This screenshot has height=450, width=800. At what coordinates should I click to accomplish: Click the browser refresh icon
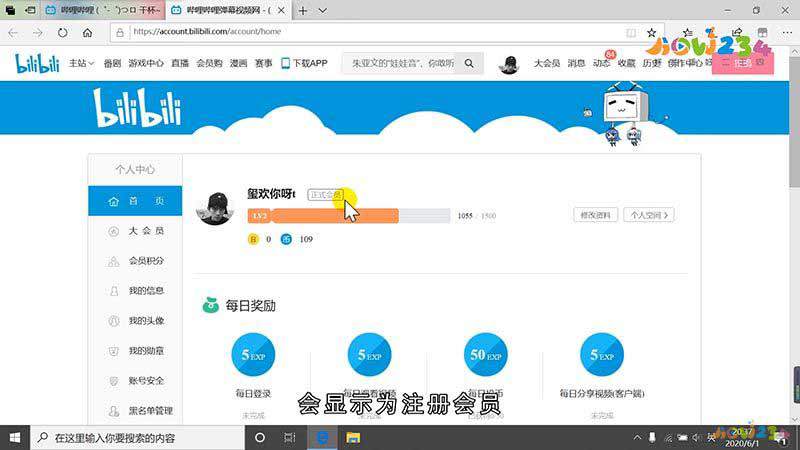[62, 33]
